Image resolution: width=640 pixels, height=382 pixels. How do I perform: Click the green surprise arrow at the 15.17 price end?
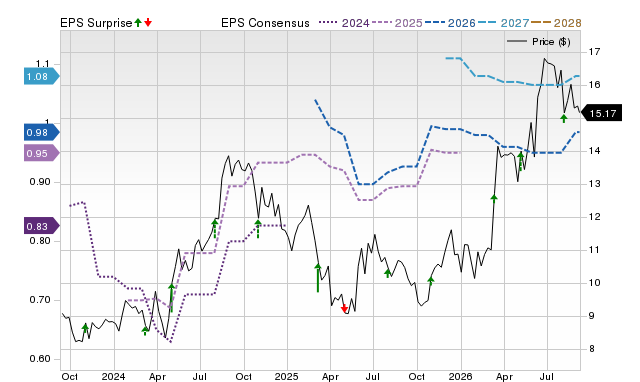pyautogui.click(x=564, y=118)
